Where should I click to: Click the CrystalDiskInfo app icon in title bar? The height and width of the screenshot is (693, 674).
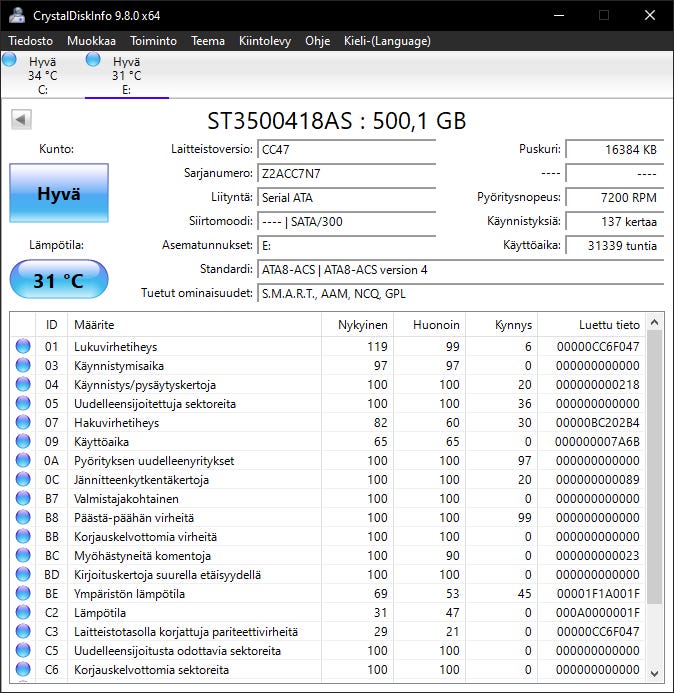17,15
